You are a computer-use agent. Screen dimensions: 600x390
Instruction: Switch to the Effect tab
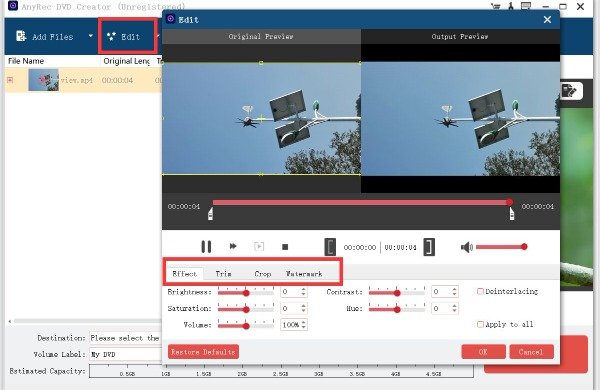pos(184,274)
